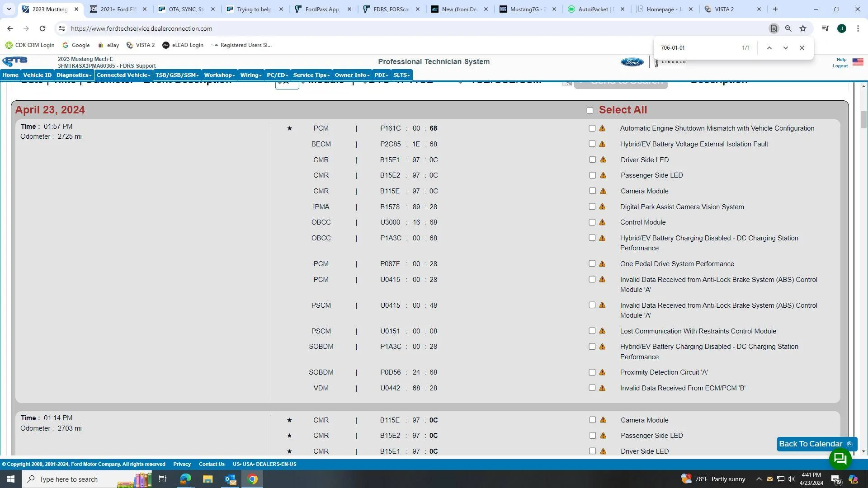Click the US flag language icon

(x=858, y=62)
